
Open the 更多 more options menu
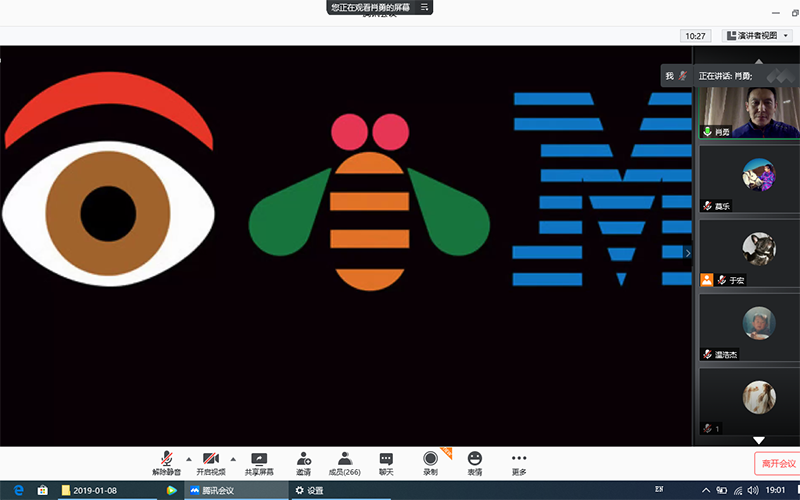519,464
